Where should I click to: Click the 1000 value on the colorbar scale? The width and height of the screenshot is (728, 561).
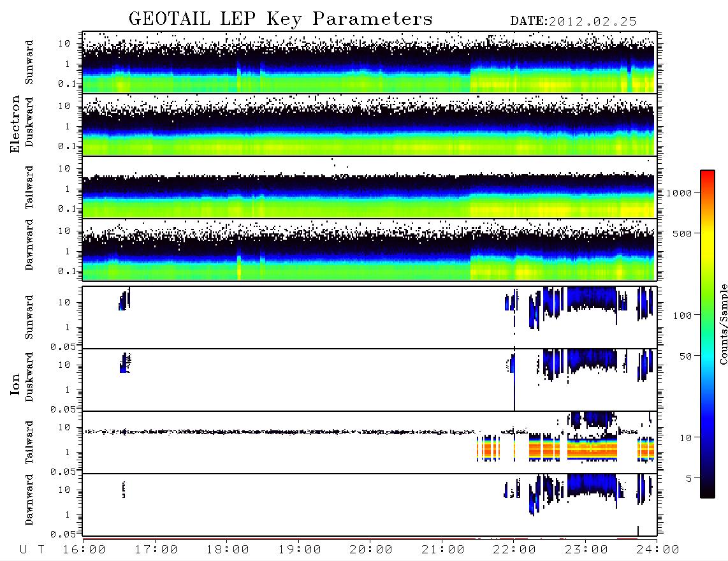click(x=679, y=193)
